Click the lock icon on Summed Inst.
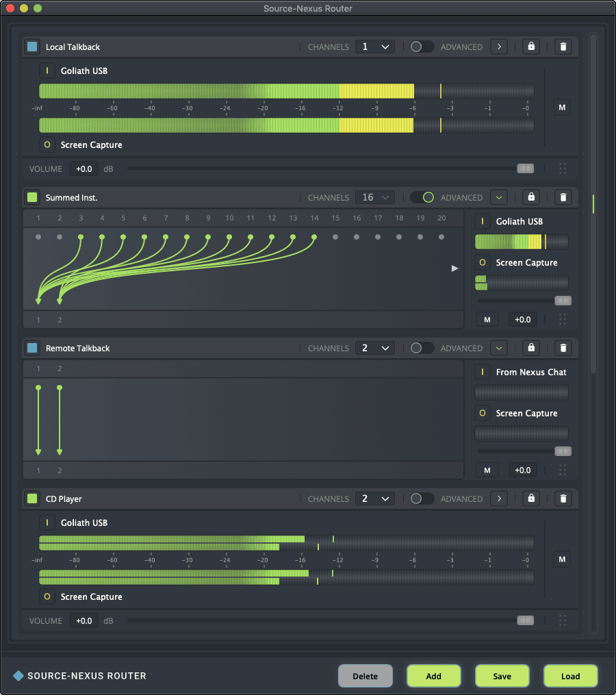Image resolution: width=616 pixels, height=695 pixels. pos(531,198)
